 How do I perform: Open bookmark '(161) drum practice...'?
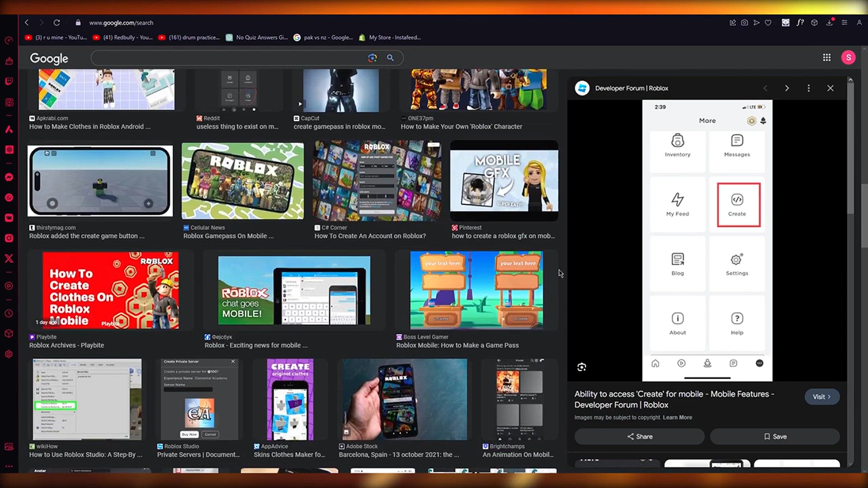[189, 38]
